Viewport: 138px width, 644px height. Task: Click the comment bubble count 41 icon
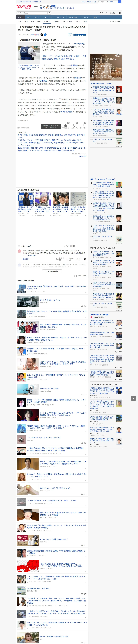pyautogui.click(x=32, y=35)
